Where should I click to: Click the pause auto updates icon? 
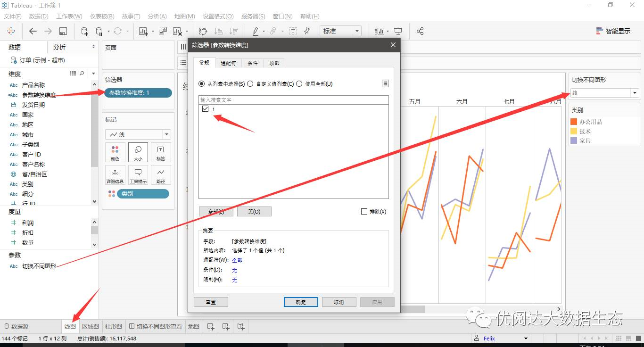99,31
